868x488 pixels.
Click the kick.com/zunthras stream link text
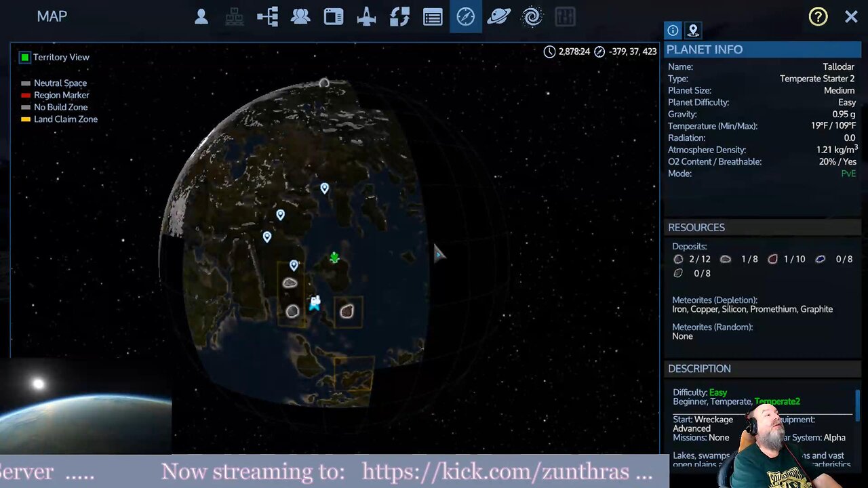tap(497, 472)
